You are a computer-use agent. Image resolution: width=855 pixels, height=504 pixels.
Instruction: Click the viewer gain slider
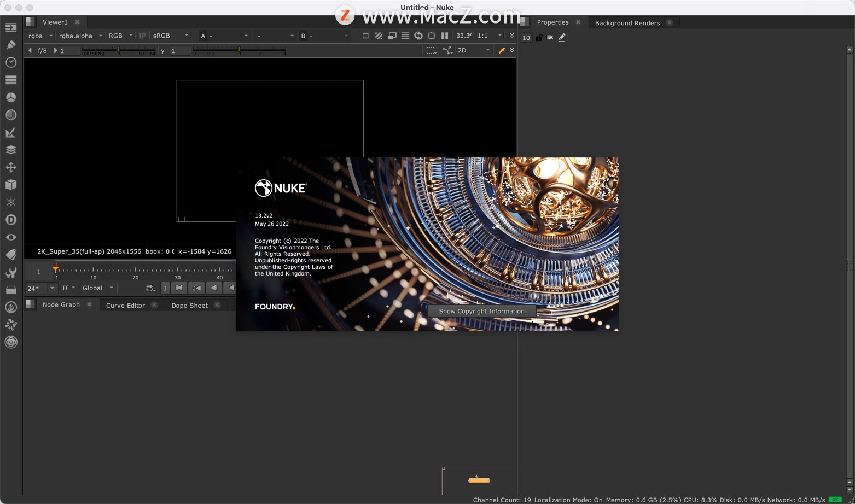[x=118, y=50]
